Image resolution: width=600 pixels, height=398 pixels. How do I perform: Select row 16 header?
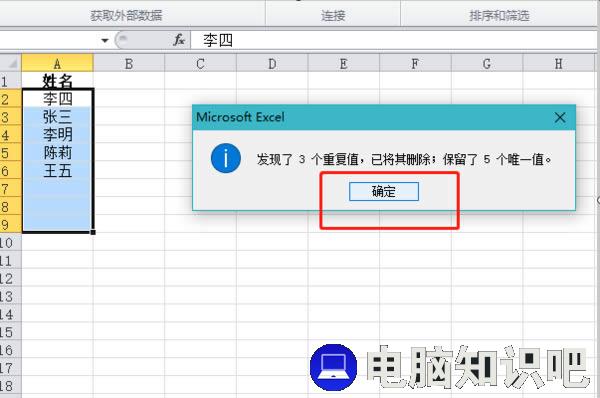point(11,350)
